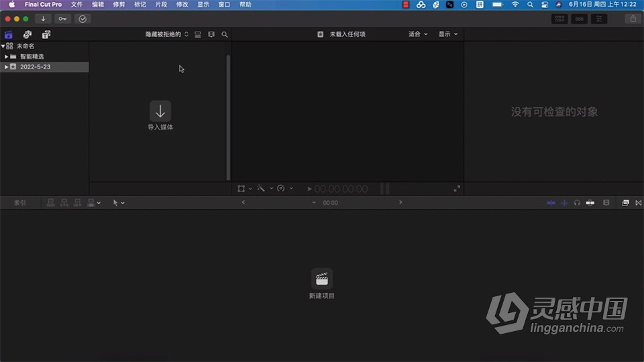Open the Titles and Generators sidebar
The width and height of the screenshot is (644, 362).
pos(46,34)
